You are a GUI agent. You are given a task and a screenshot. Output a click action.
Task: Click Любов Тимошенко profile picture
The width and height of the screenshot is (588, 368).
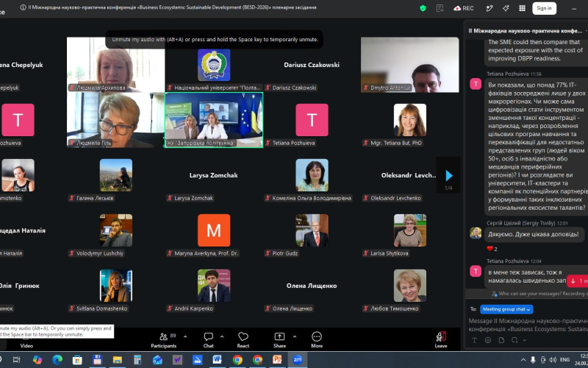click(410, 286)
